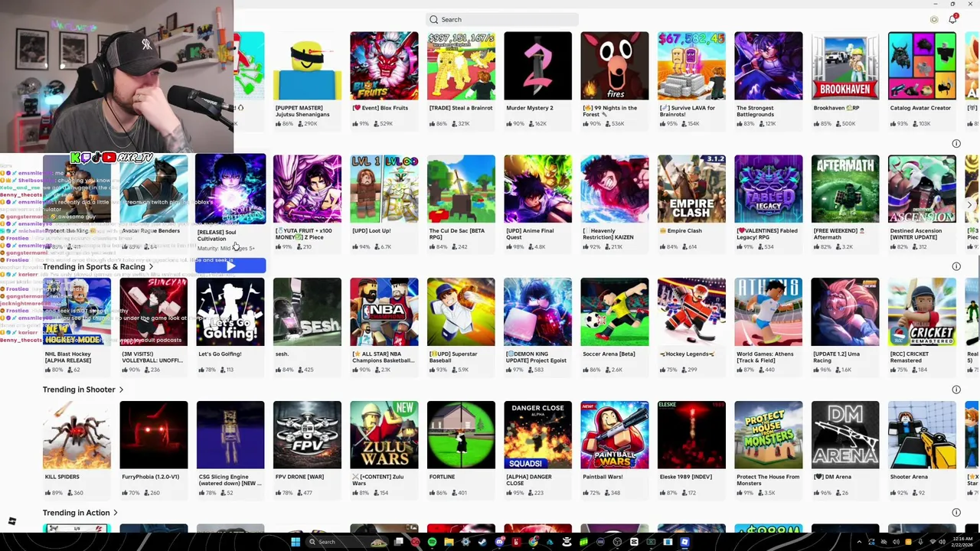Open the taskbar clock and date
980x551 pixels.
962,542
